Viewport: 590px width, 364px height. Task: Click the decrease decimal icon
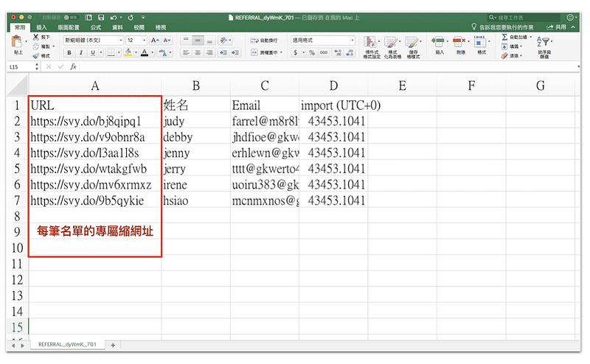350,52
